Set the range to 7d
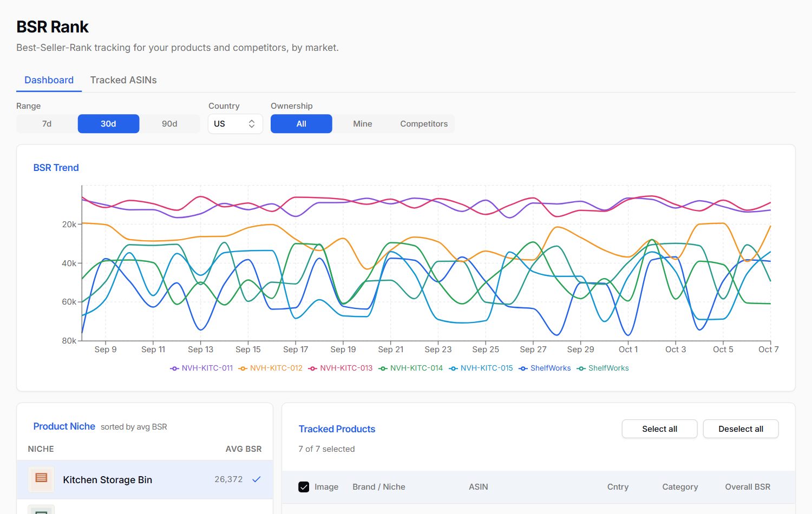812x514 pixels. [x=47, y=124]
